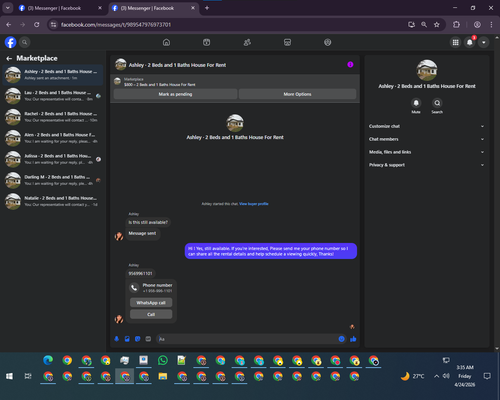Screen dimensions: 500x400
Task: Open File Explorer from taskbar
Action: pos(163,376)
